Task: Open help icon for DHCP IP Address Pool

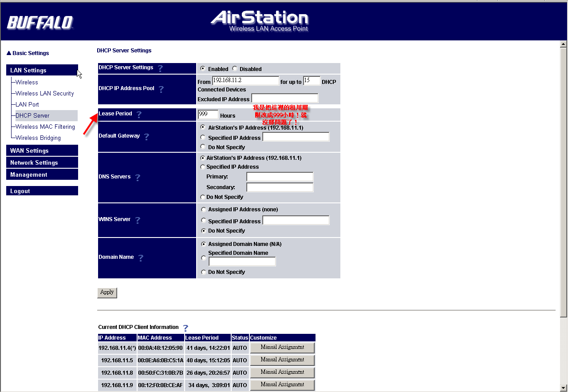Action: tap(161, 89)
